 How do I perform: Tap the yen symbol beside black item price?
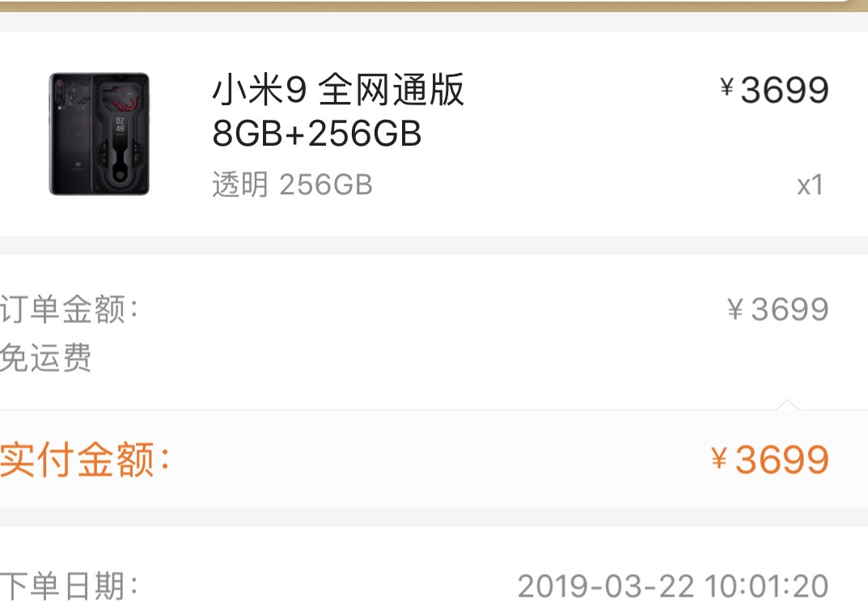coord(727,87)
